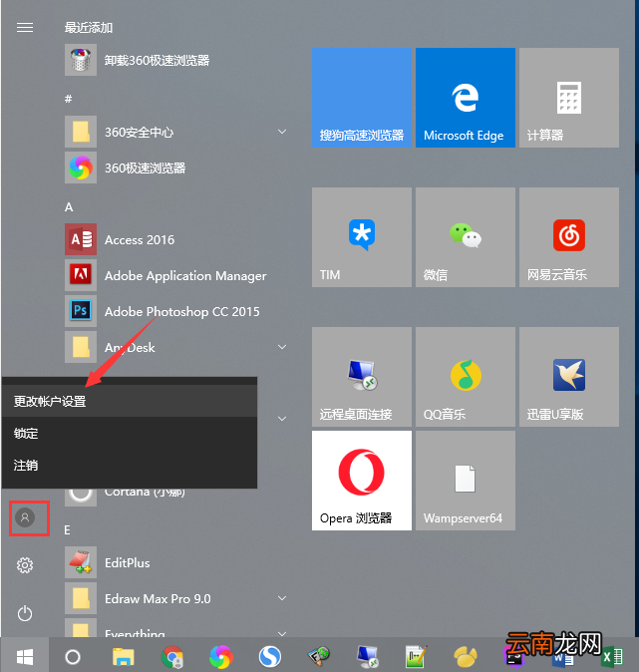
Task: Expand the Edraw Max Pro 9.0 chevron
Action: [x=282, y=598]
